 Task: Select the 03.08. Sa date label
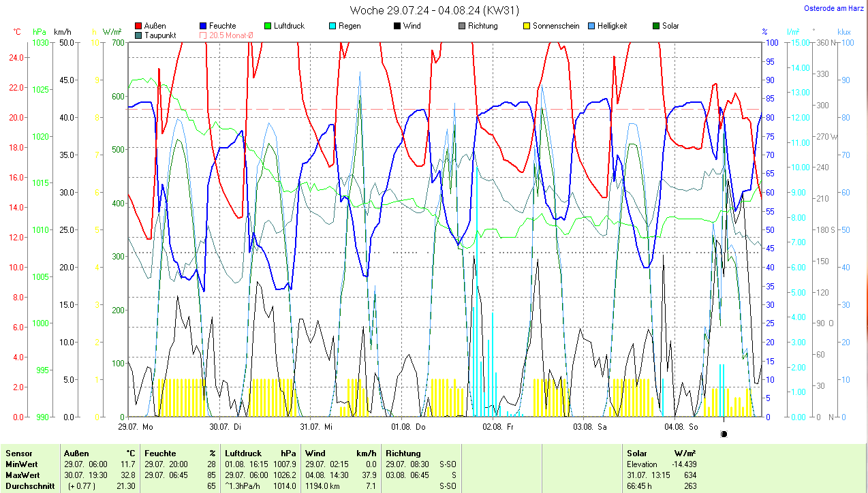click(x=590, y=427)
